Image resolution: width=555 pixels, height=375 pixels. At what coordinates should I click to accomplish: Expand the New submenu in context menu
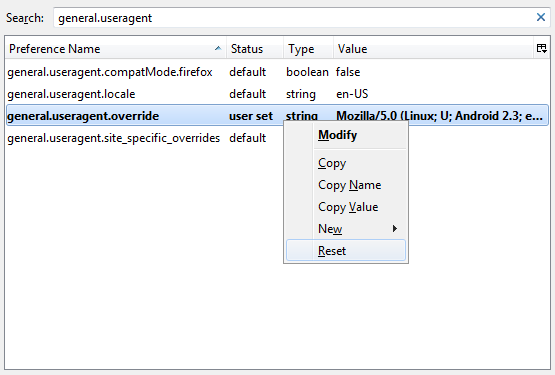coord(346,229)
